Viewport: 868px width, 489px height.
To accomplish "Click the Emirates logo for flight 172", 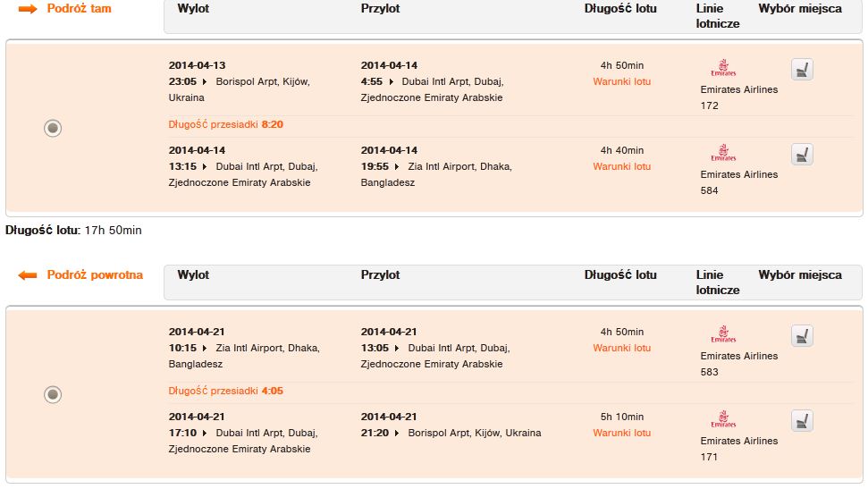I will [723, 68].
